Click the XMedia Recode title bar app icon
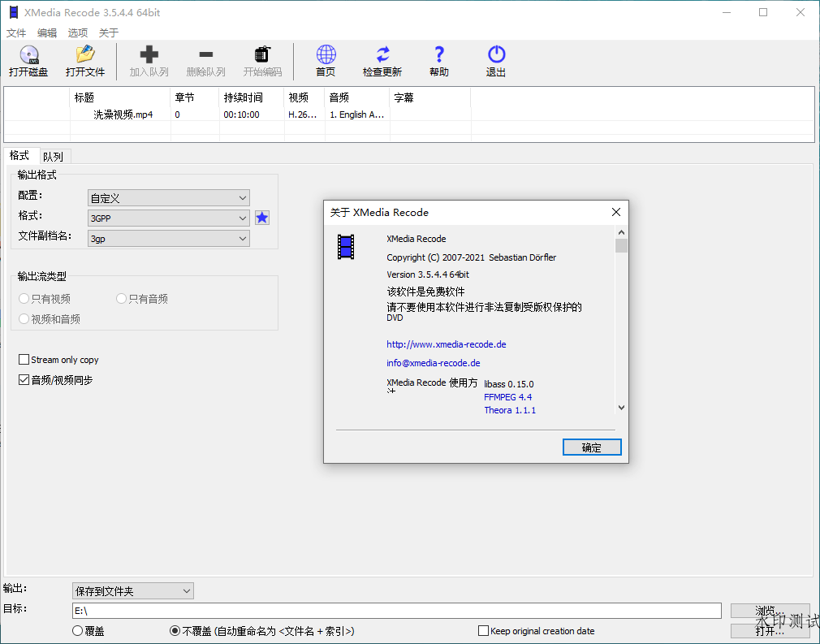The image size is (820, 644). [14, 12]
